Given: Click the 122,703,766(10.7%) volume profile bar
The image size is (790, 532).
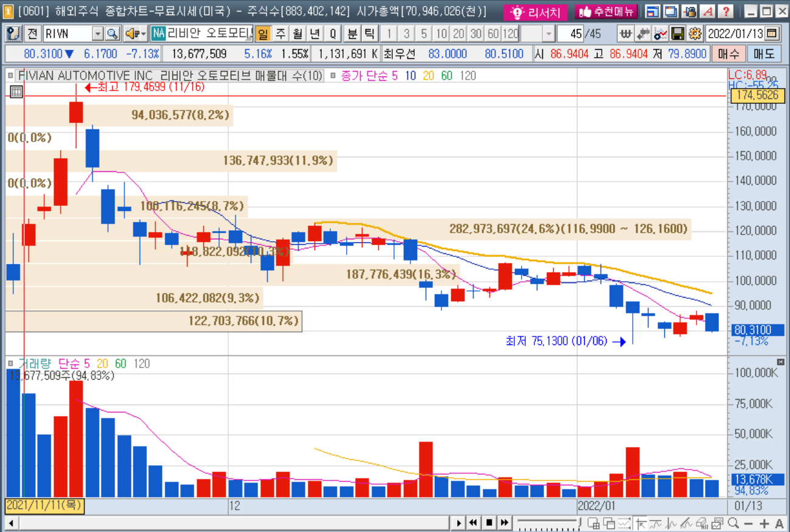Looking at the screenshot, I should 154,321.
